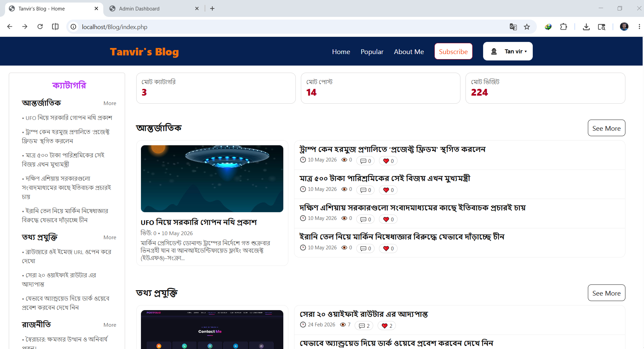This screenshot has height=349, width=644.
Task: Click the Google Translate icon
Action: 513,27
